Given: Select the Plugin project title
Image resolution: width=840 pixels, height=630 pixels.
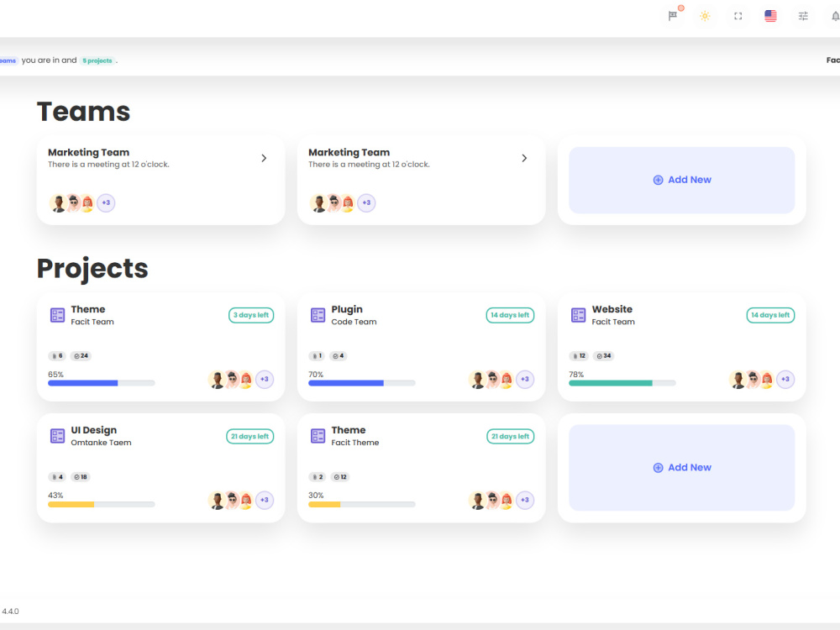Looking at the screenshot, I should 347,309.
